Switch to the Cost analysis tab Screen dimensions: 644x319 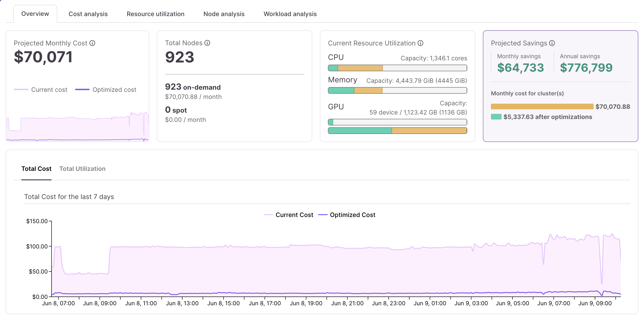pyautogui.click(x=88, y=14)
